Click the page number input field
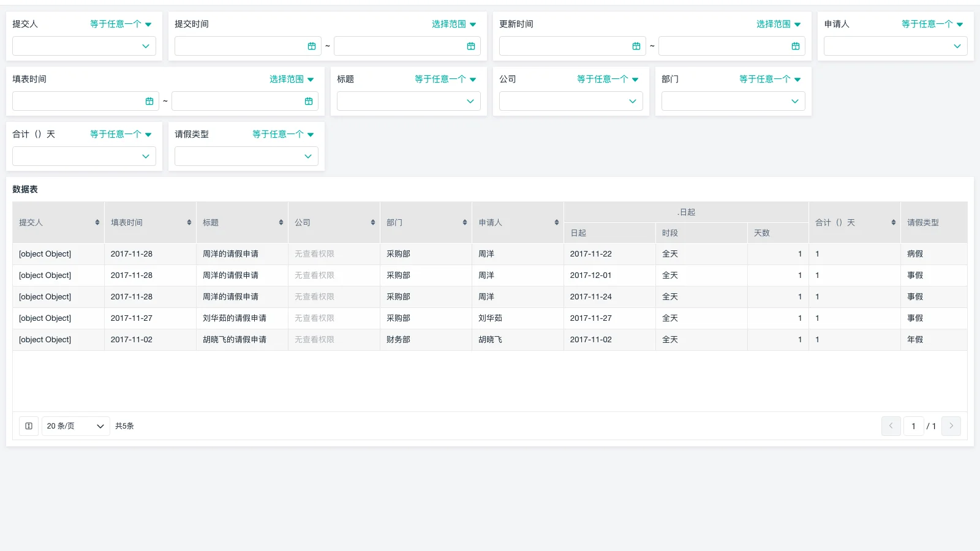The height and width of the screenshot is (551, 980). tap(913, 426)
